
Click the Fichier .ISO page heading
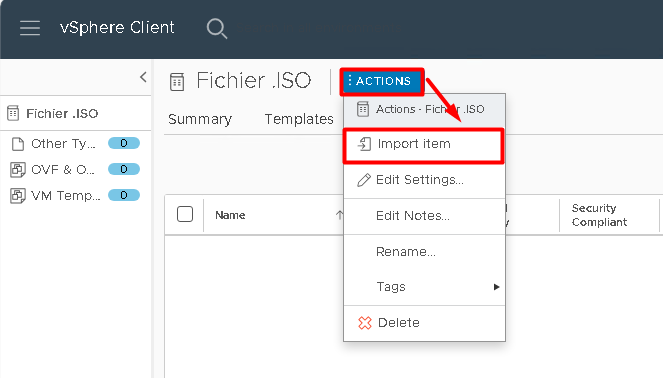tap(254, 80)
